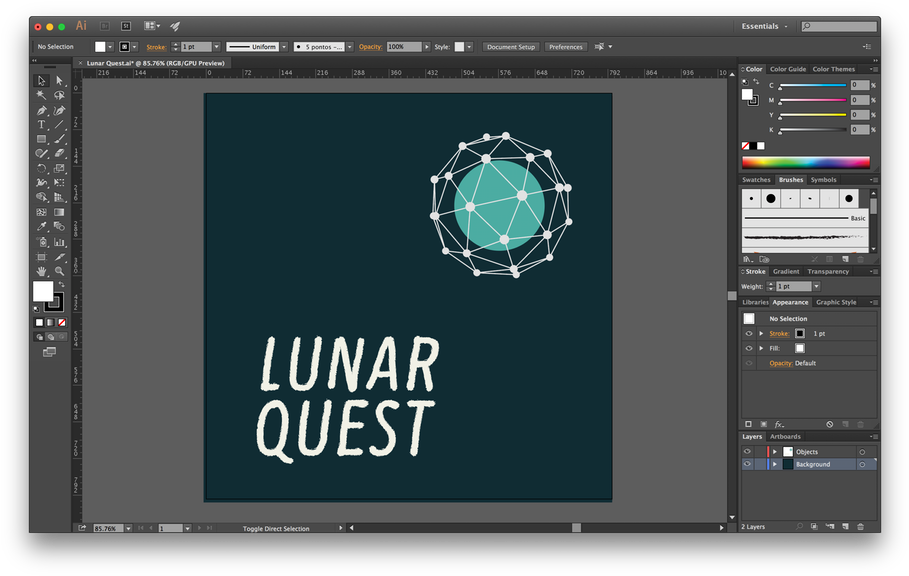Click the Document Setup button
This screenshot has height=576, width=909.
pyautogui.click(x=513, y=46)
